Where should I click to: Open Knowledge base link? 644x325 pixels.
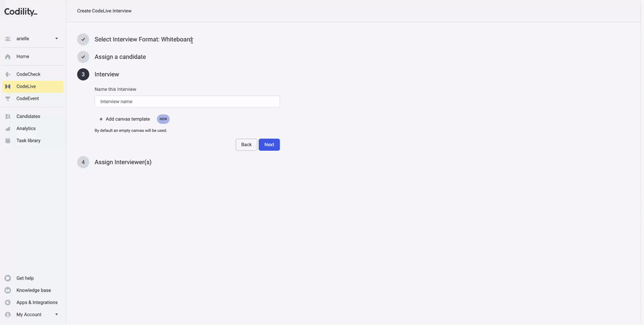click(x=34, y=290)
